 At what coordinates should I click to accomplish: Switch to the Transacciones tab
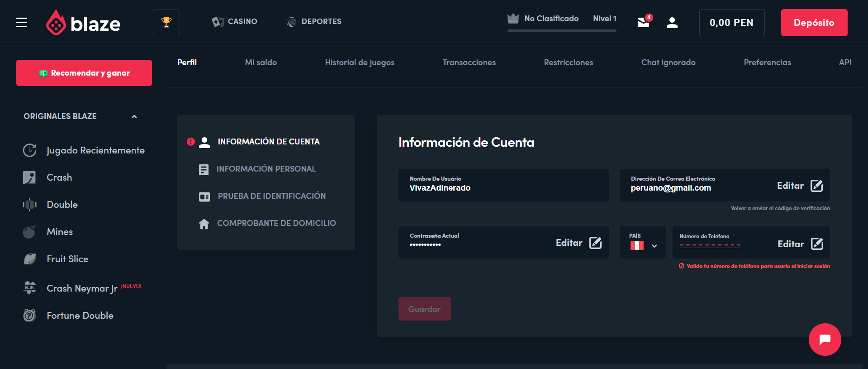click(469, 62)
